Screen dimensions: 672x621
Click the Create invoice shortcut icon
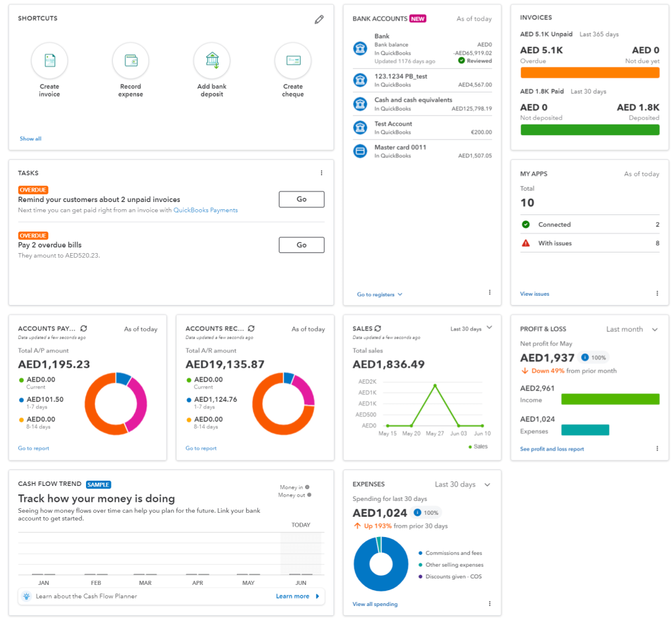(x=49, y=61)
